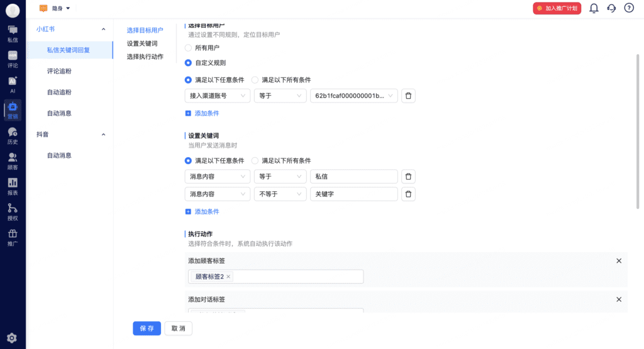The image size is (644, 349).
Task: Select the 所有用户 radio option
Action: point(188,48)
